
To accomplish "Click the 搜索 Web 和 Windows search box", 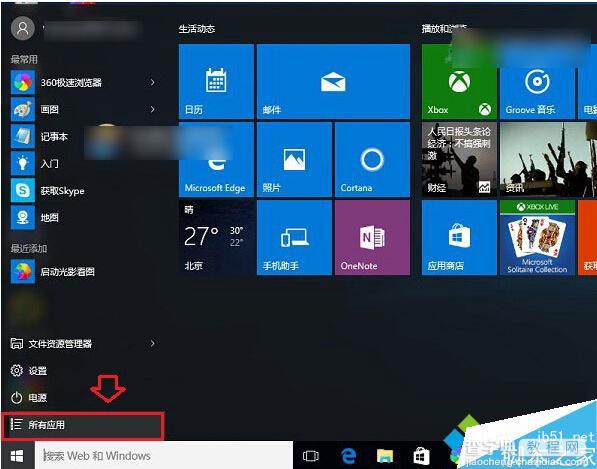I will point(164,455).
